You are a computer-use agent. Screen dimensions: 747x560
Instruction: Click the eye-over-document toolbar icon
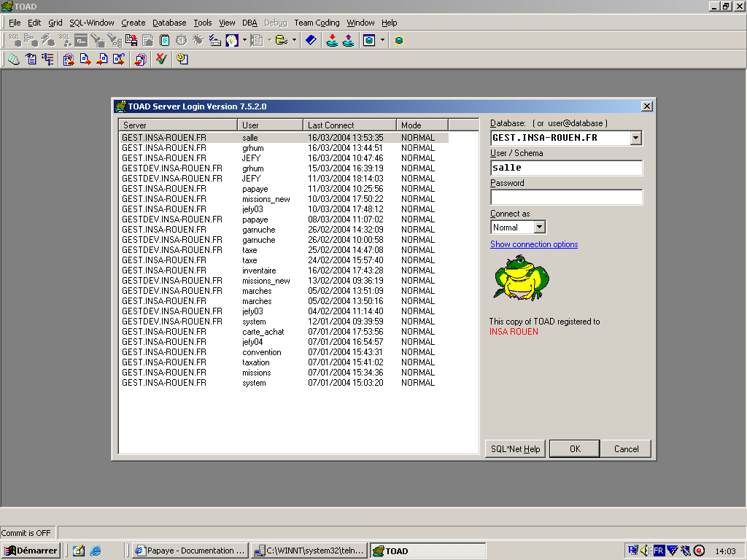click(x=31, y=59)
